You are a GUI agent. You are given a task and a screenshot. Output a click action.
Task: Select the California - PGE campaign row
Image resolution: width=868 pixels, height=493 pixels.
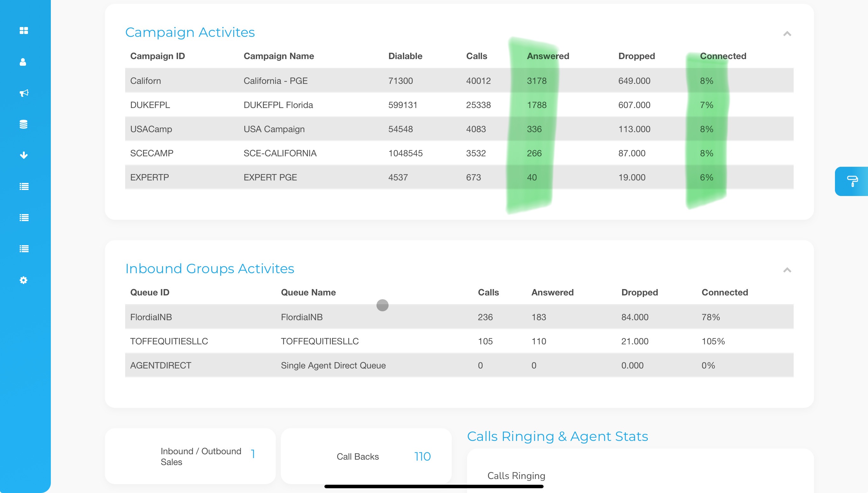(275, 81)
